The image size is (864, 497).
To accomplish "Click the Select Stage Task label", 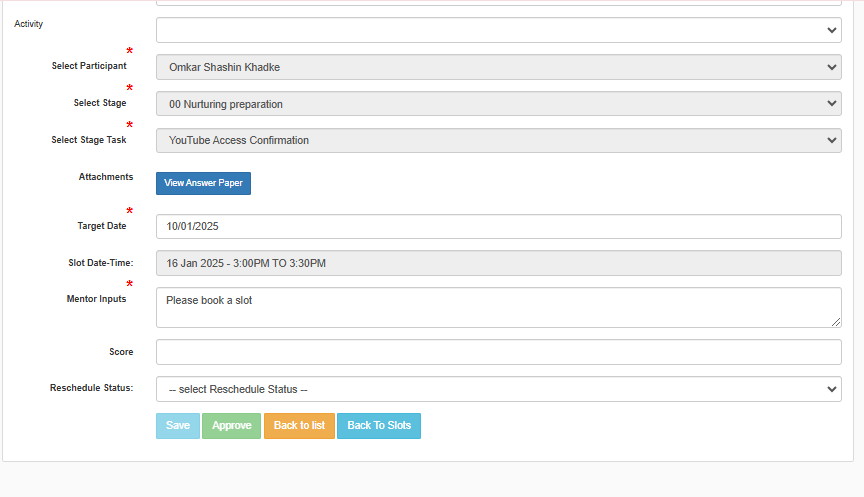I will coord(89,140).
